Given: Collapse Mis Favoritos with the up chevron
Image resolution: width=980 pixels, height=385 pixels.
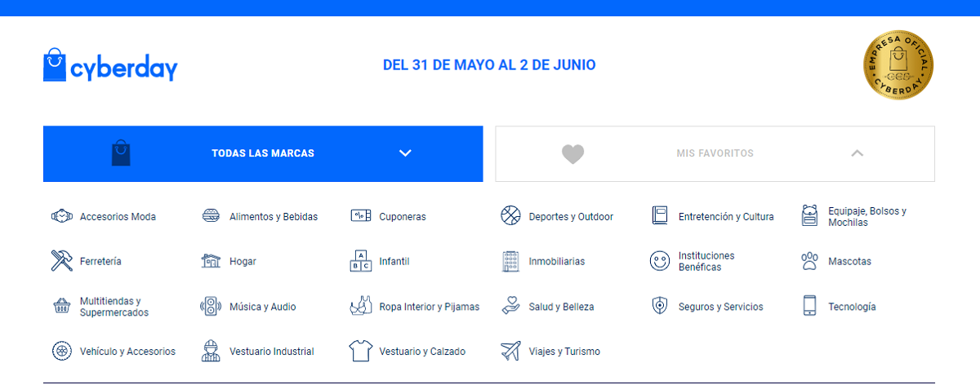Looking at the screenshot, I should click(x=857, y=153).
